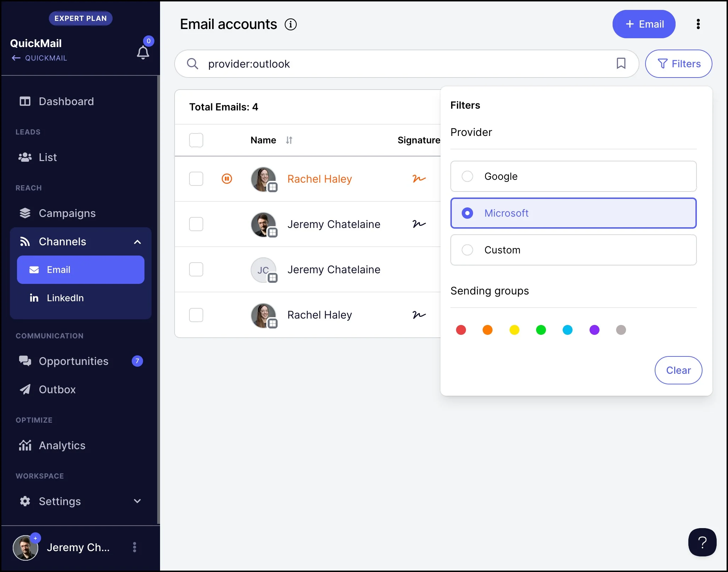Collapse the Channels section chevron

click(137, 242)
